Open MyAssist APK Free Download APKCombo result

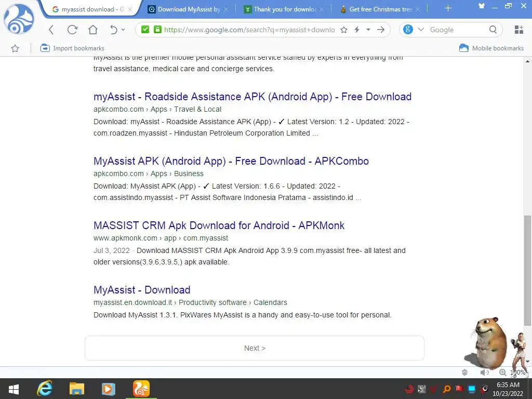coord(231,161)
